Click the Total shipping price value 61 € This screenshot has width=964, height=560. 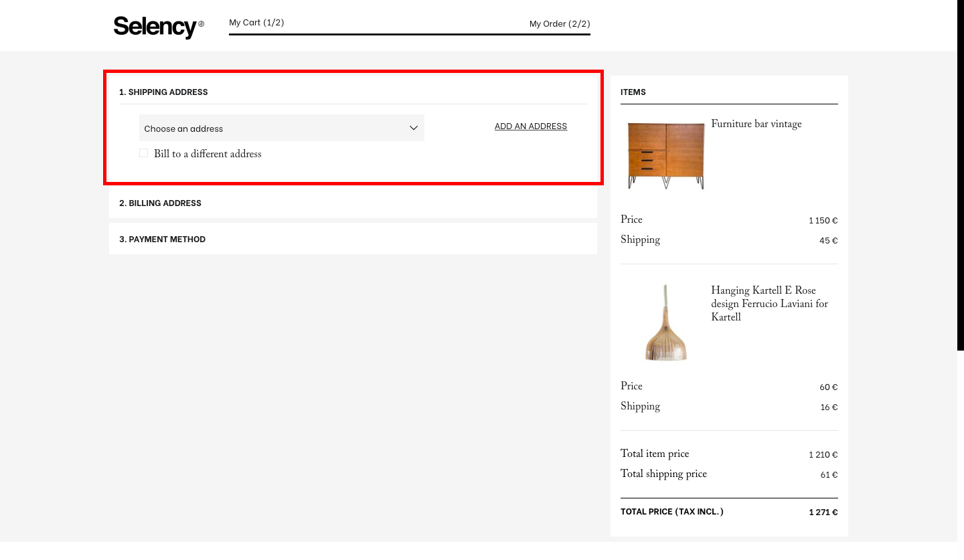point(829,475)
